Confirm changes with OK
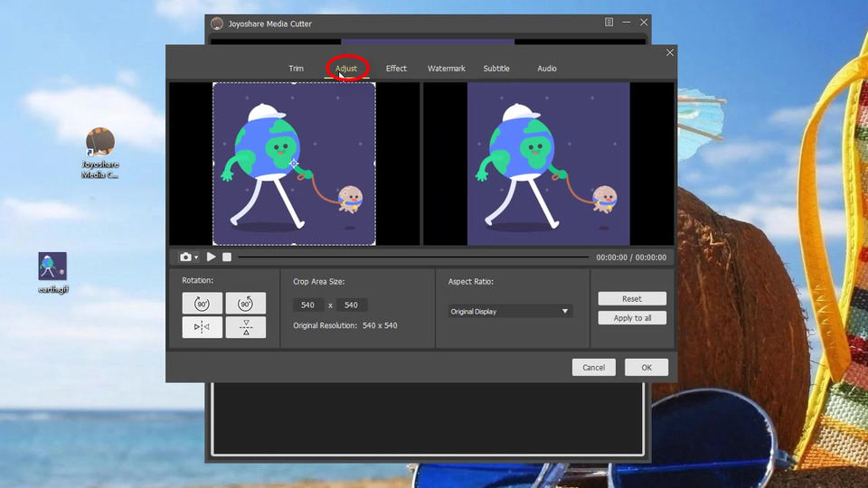The image size is (868, 488). click(646, 368)
